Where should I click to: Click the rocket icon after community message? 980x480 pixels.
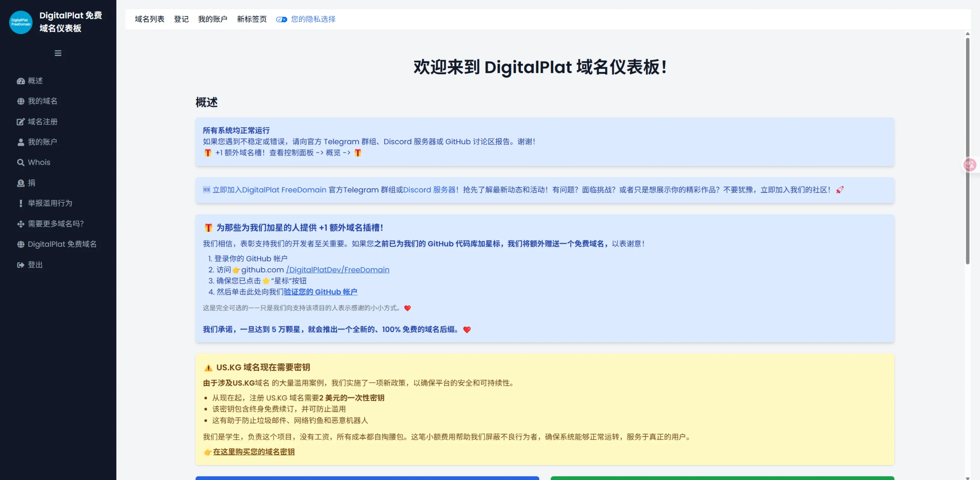point(840,190)
